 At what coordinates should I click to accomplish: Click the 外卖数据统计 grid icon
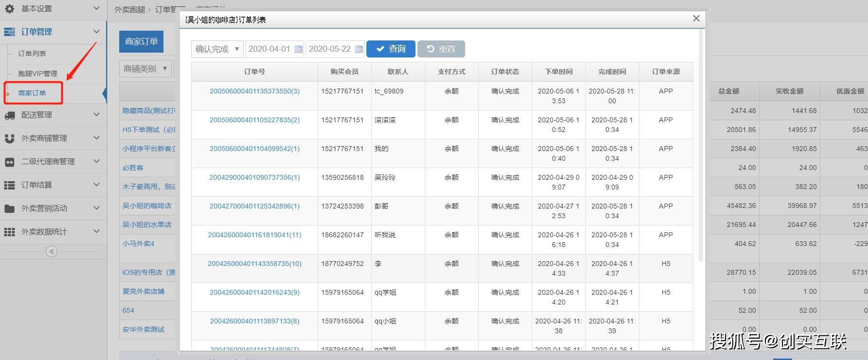click(9, 232)
